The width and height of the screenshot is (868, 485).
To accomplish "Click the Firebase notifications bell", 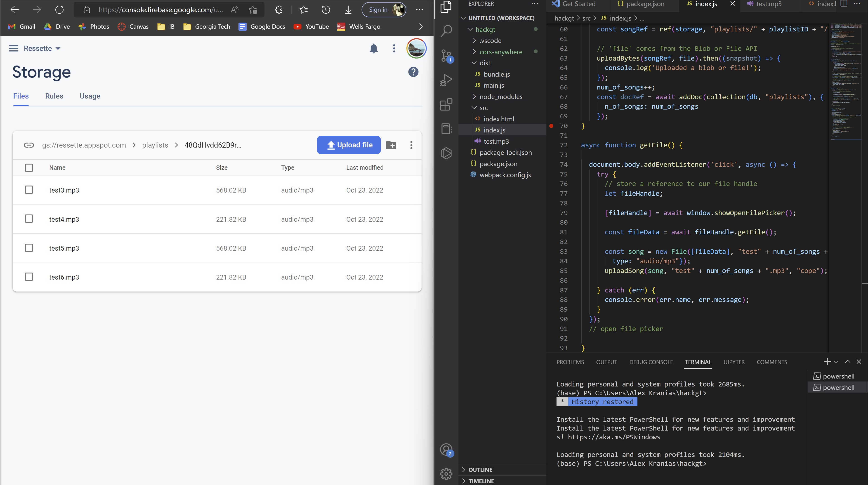I will click(x=373, y=49).
